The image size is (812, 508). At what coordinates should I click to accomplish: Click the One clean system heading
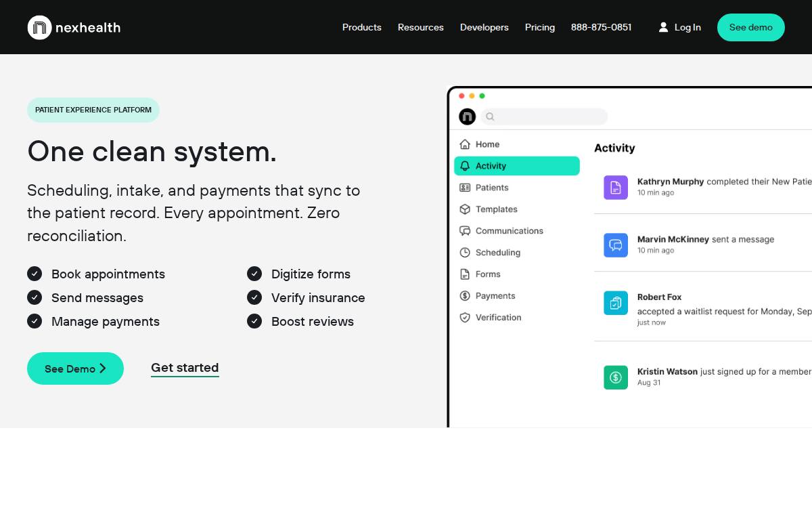[152, 151]
